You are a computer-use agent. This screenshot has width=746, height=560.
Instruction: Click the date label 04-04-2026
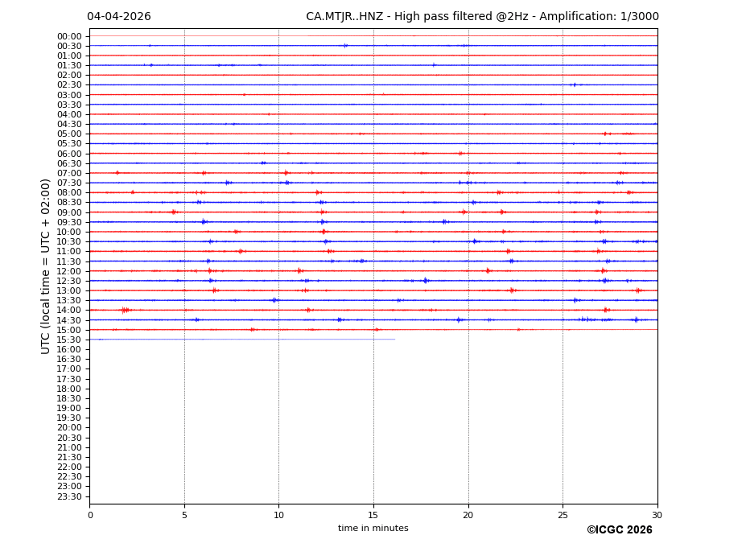(118, 17)
